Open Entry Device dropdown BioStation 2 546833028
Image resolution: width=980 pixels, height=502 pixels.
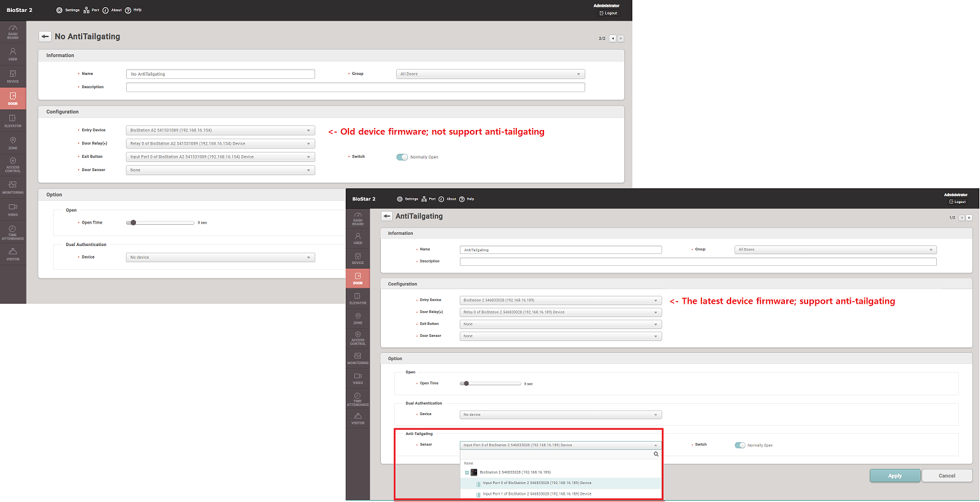pyautogui.click(x=561, y=300)
